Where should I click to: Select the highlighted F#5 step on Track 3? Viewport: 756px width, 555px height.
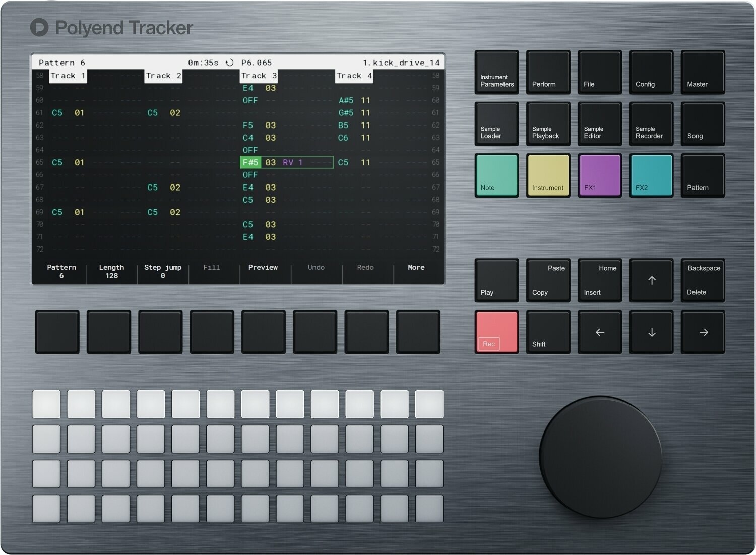tap(250, 162)
